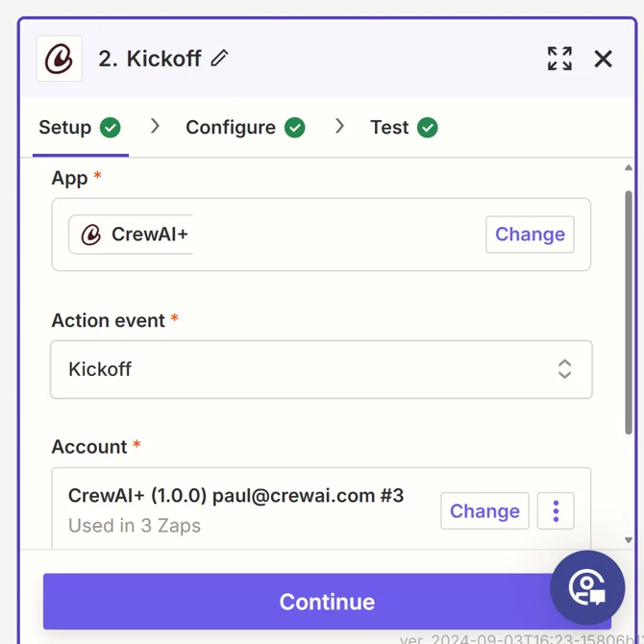Image resolution: width=644 pixels, height=644 pixels.
Task: Click the CrewAI logo in the header
Action: pos(59,59)
